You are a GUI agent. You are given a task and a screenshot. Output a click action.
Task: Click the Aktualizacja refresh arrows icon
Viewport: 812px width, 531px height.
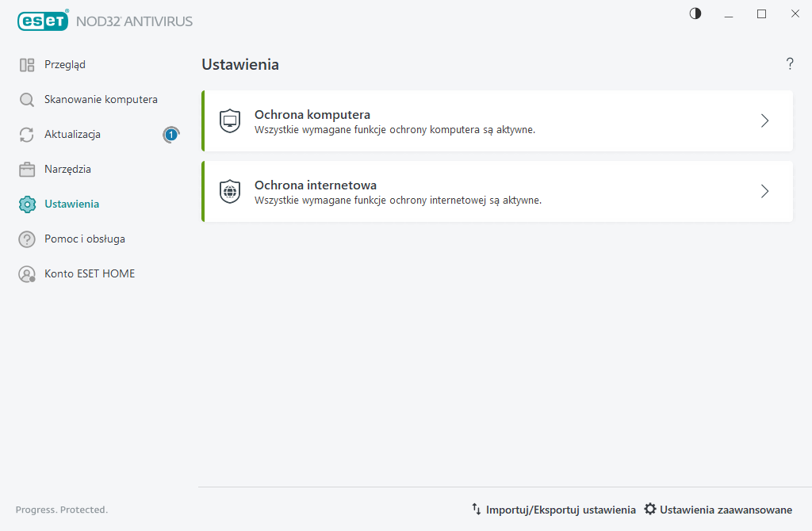pyautogui.click(x=27, y=135)
